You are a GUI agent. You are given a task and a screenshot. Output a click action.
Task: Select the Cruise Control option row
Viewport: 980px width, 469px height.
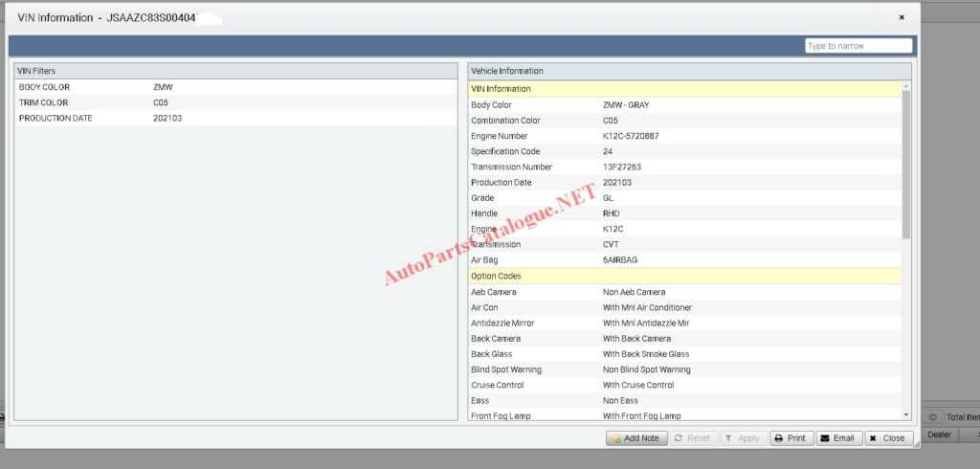click(685, 385)
